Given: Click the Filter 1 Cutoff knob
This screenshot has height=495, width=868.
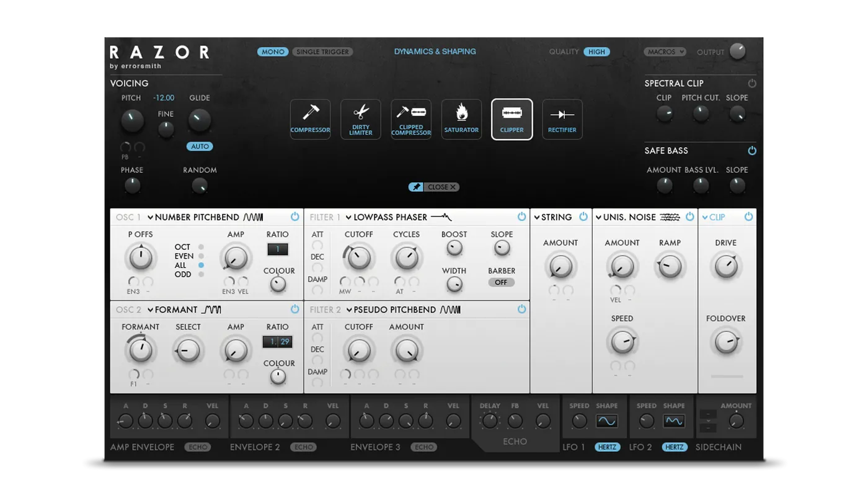Looking at the screenshot, I should (x=358, y=257).
